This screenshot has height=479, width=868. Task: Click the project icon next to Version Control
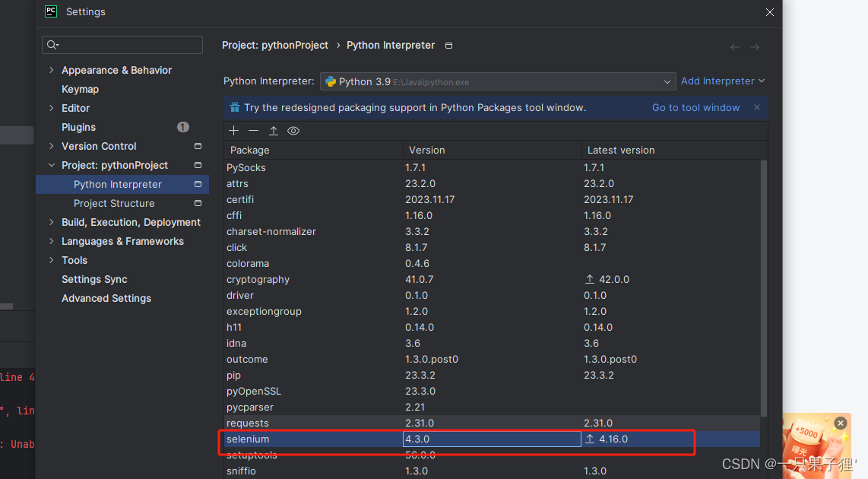(198, 146)
